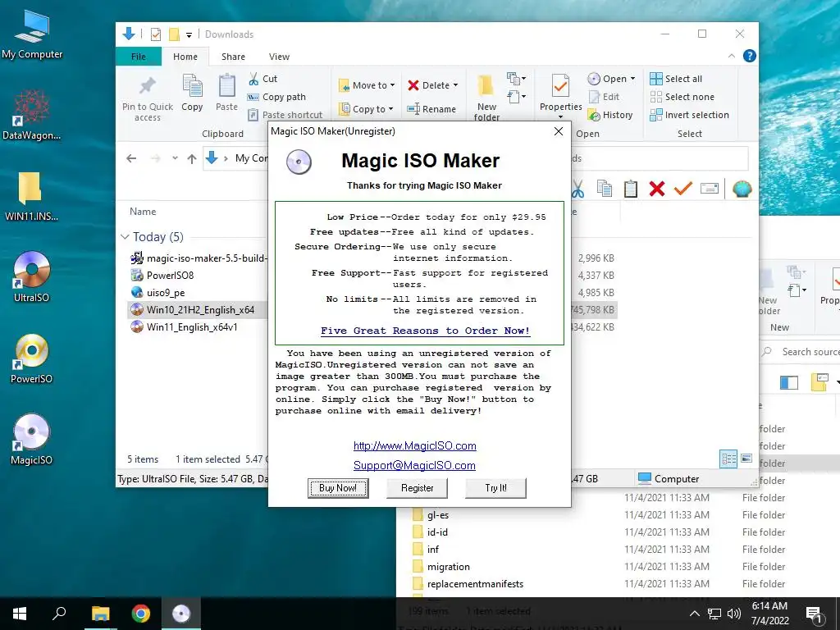This screenshot has width=840, height=630.
Task: Click Select none in ribbon
Action: (x=682, y=97)
